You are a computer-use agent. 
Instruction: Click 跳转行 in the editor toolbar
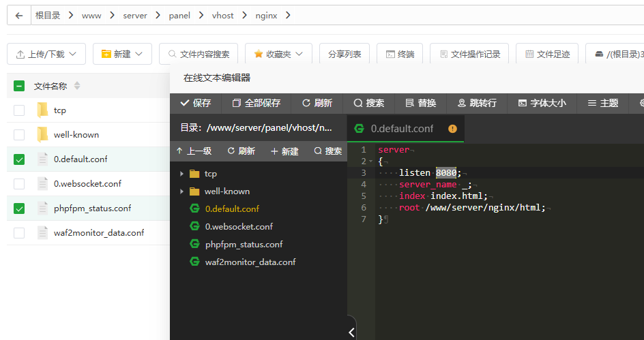pos(477,103)
